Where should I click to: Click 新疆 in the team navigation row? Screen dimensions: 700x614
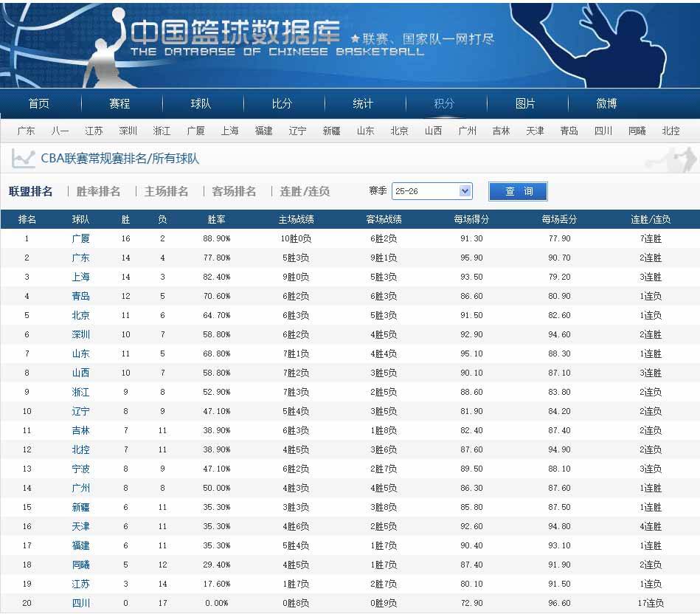[x=330, y=131]
